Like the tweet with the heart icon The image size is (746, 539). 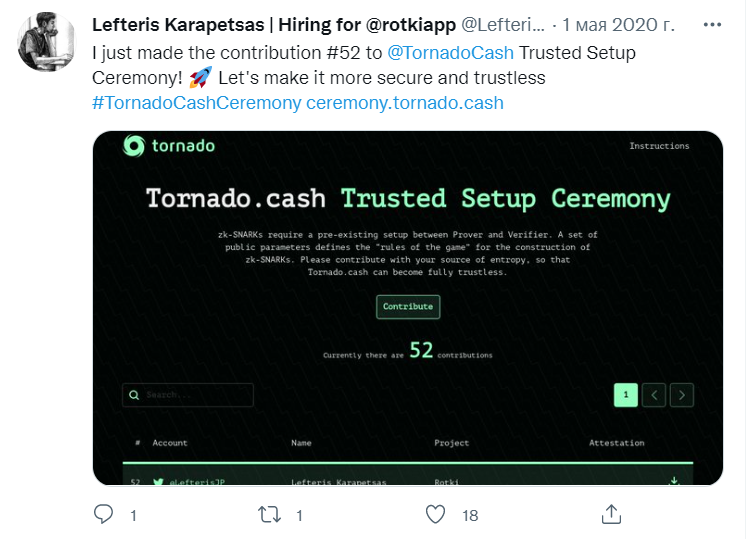pos(435,514)
